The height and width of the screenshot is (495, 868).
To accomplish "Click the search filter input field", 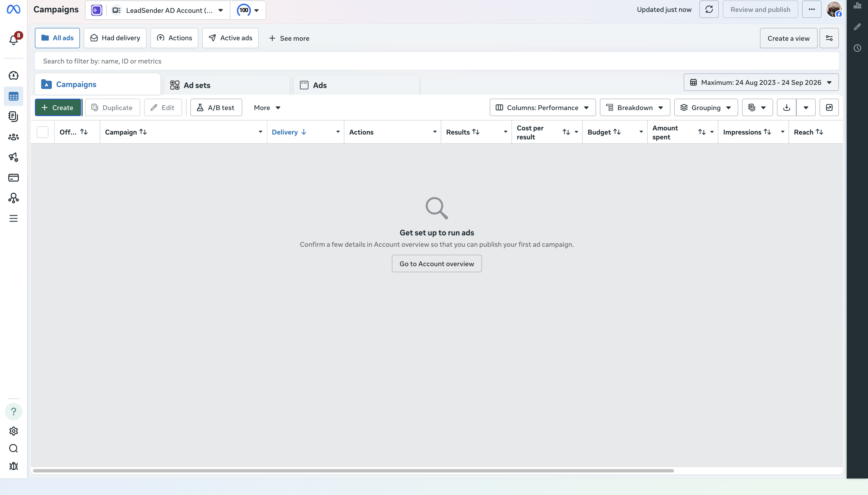I will click(437, 61).
